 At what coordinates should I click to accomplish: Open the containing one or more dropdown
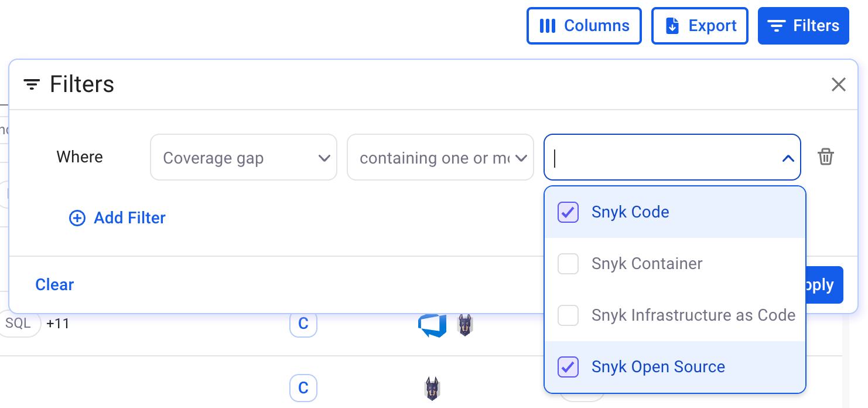pyautogui.click(x=440, y=157)
